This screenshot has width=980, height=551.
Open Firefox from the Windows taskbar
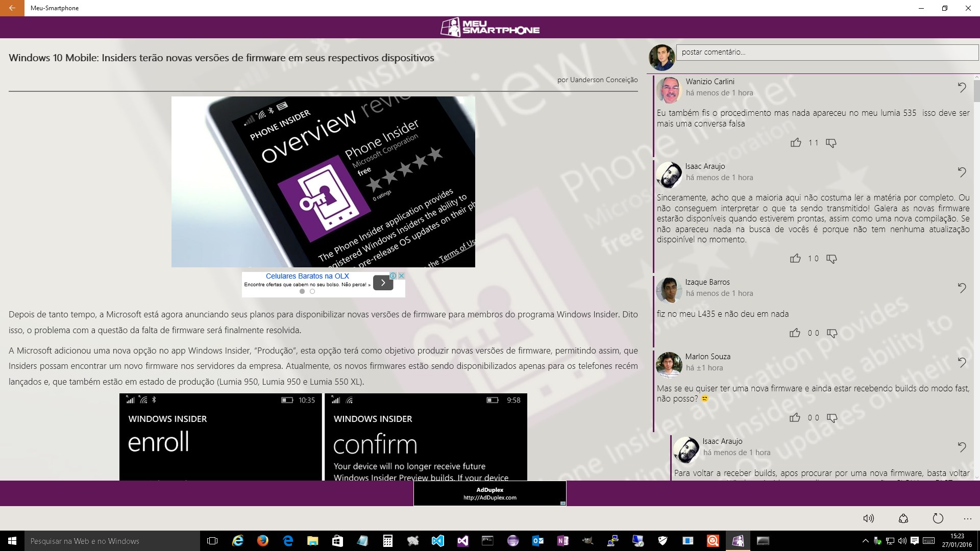click(x=263, y=541)
